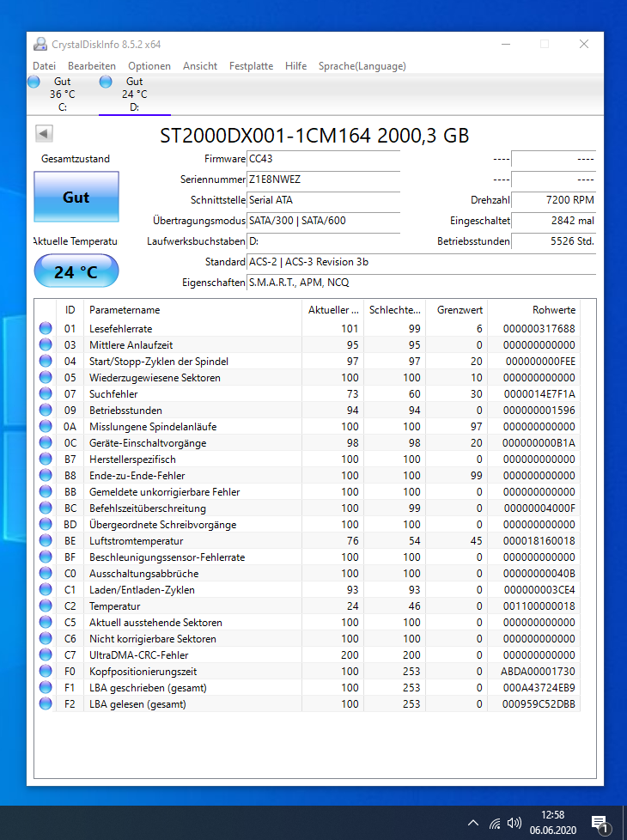Click the Firmware field CC43

[x=323, y=159]
